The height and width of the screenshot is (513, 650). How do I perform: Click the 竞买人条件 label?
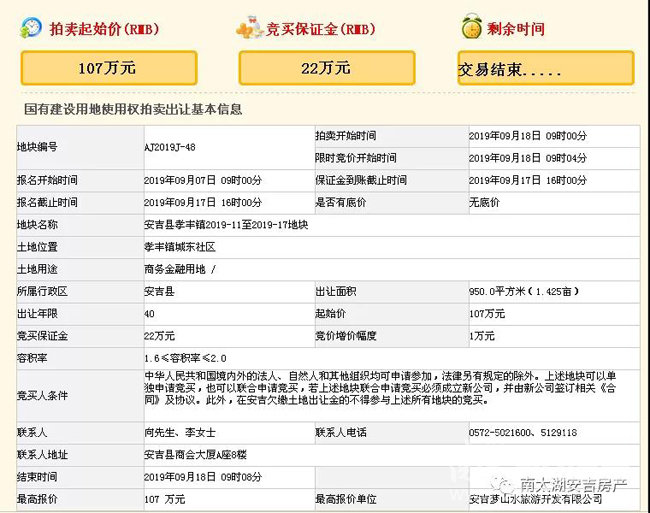(42, 396)
